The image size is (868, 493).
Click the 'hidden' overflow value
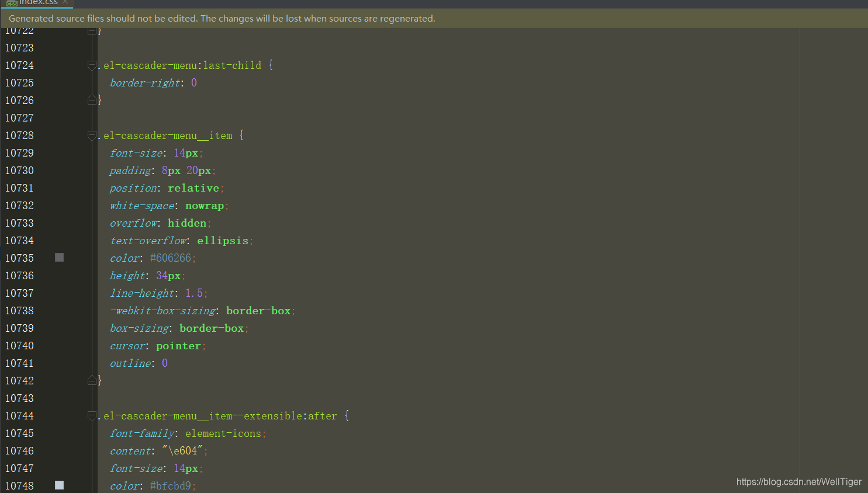click(x=187, y=223)
